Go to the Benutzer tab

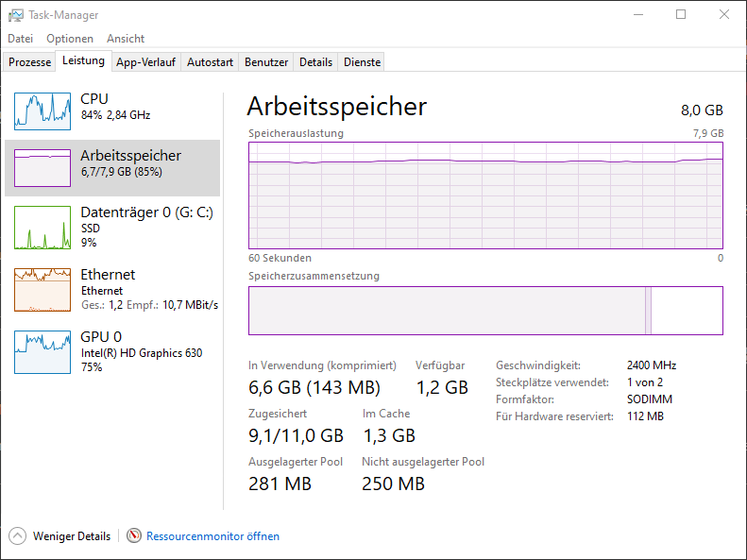pos(266,62)
